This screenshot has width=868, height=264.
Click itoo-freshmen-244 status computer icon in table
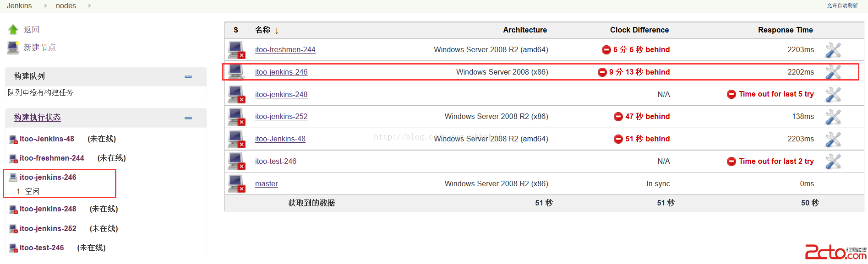click(237, 50)
